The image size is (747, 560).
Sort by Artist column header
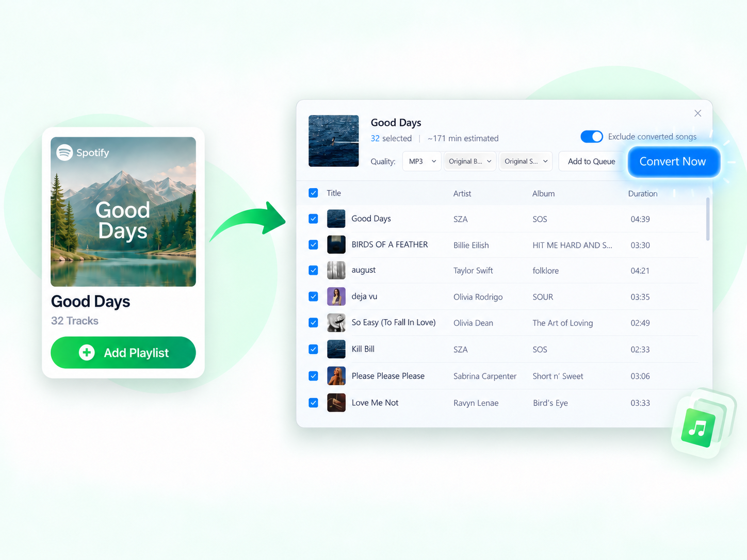click(462, 193)
